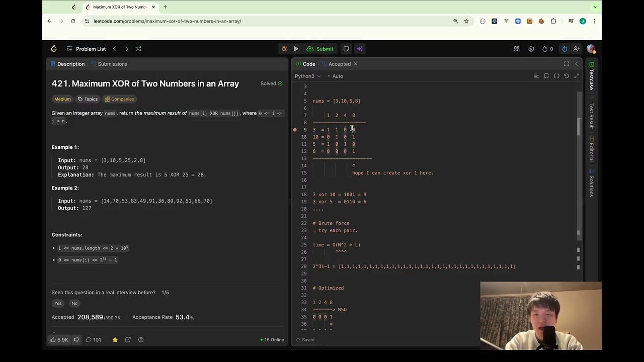The image size is (644, 362).
Task: Run code with the play button
Action: coord(296,49)
